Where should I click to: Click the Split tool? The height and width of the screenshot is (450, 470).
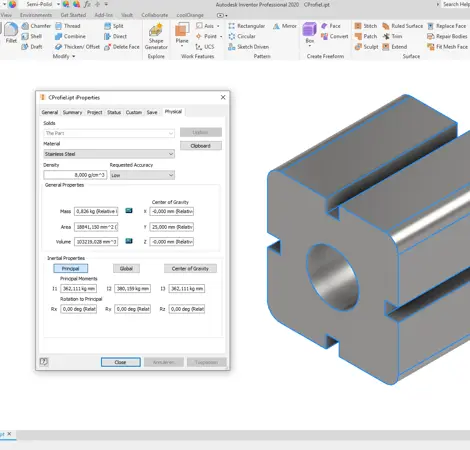114,26
